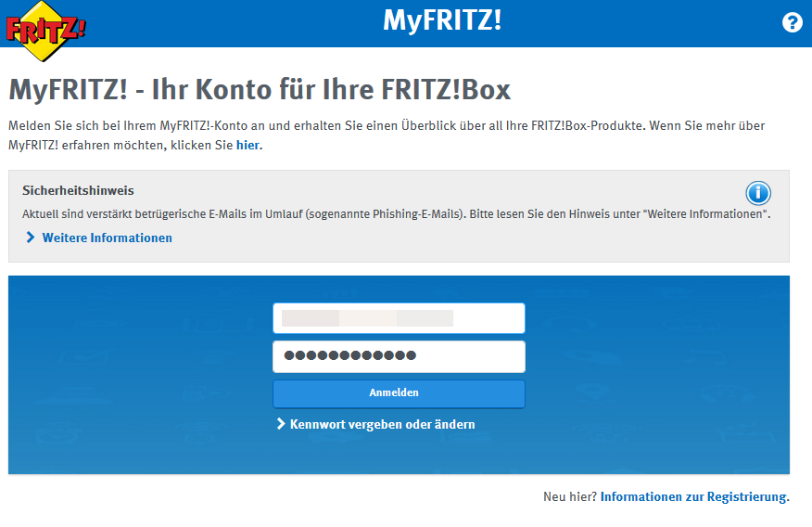Viewport: 812px width, 527px height.
Task: Click heading 'MyFRITZ! - Ihr Konto für Ihre FRITZ!Box'
Action: 260,90
